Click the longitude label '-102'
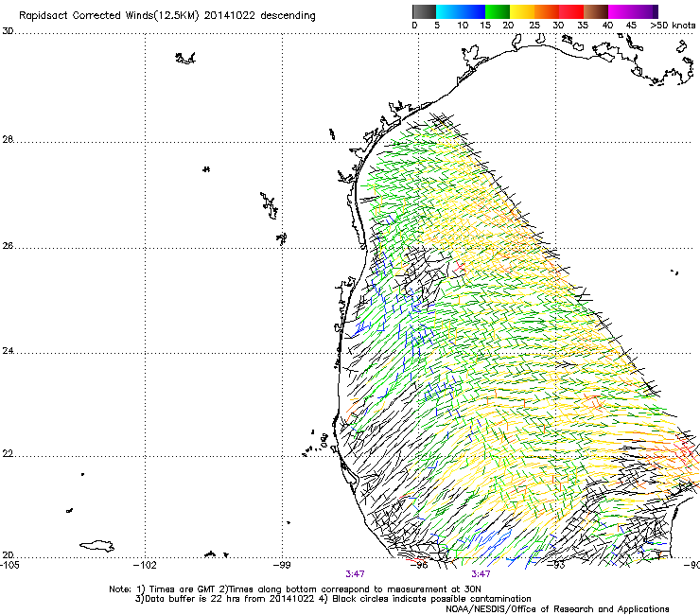 click(x=146, y=565)
